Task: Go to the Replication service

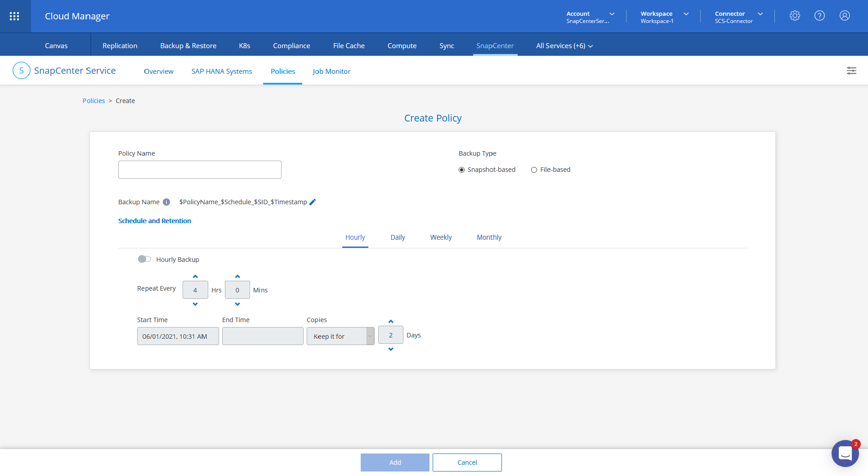Action: [120, 46]
